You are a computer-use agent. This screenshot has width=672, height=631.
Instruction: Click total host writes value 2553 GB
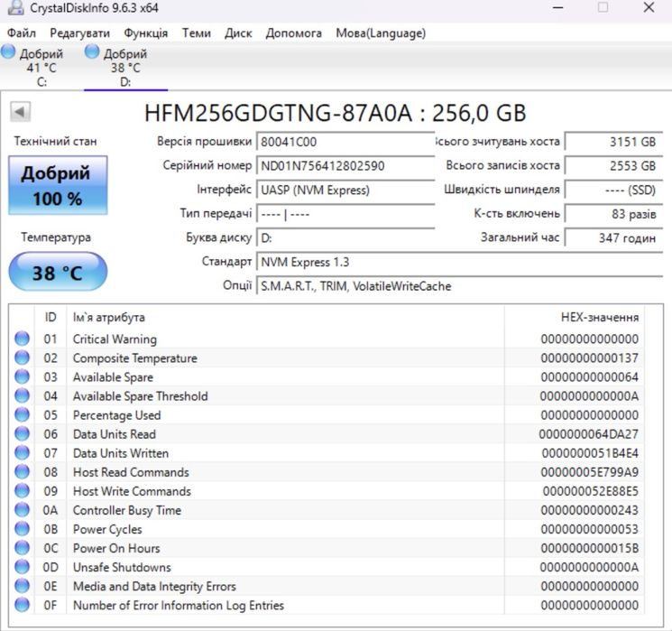[x=613, y=165]
